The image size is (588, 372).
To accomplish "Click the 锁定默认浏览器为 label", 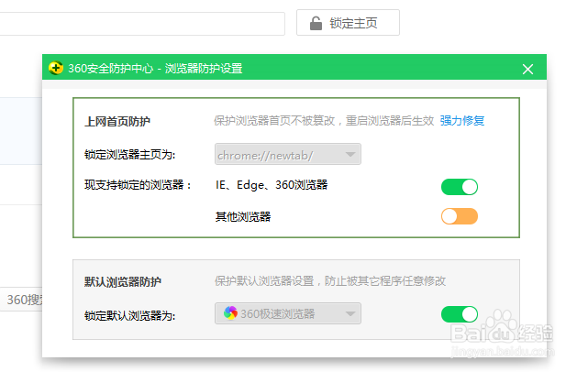I will pyautogui.click(x=130, y=315).
